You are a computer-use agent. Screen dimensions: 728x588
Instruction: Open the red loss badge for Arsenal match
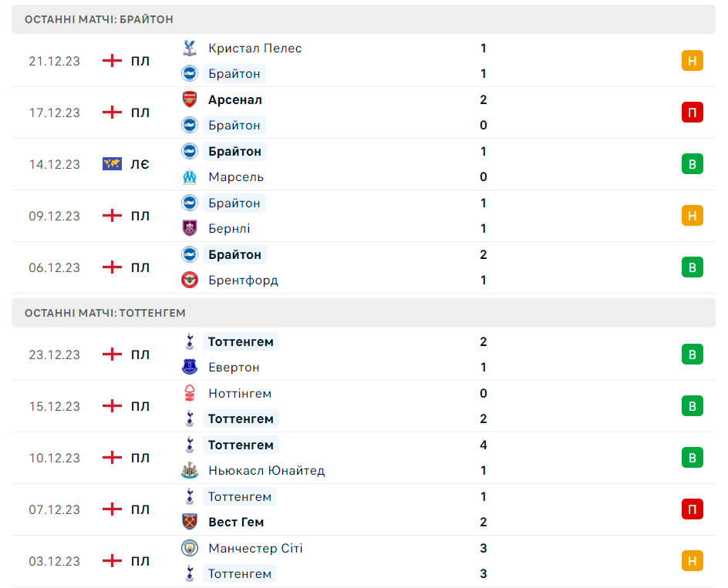tap(692, 113)
